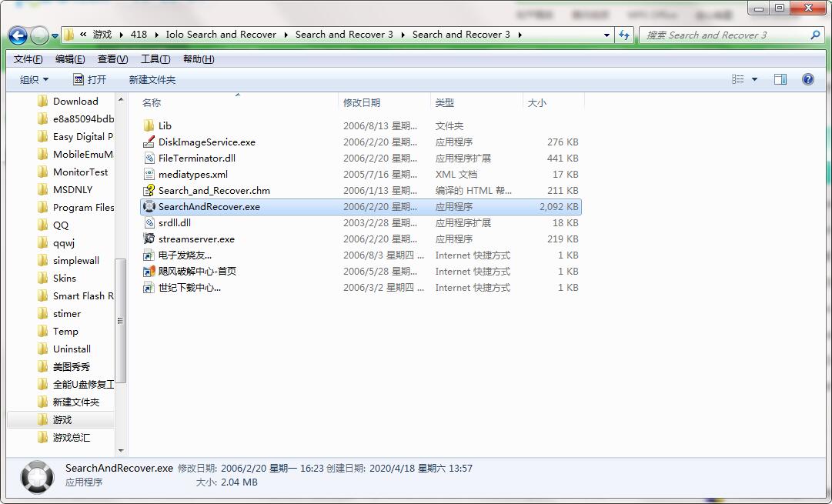The width and height of the screenshot is (832, 504).
Task: Click sidebar scrollbar up arrow
Action: tap(121, 100)
